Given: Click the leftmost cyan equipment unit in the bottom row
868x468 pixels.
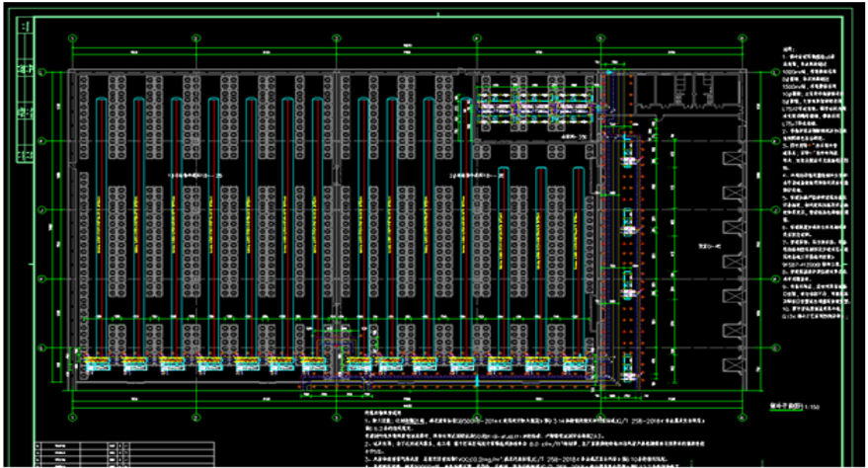Looking at the screenshot, I should (96, 364).
